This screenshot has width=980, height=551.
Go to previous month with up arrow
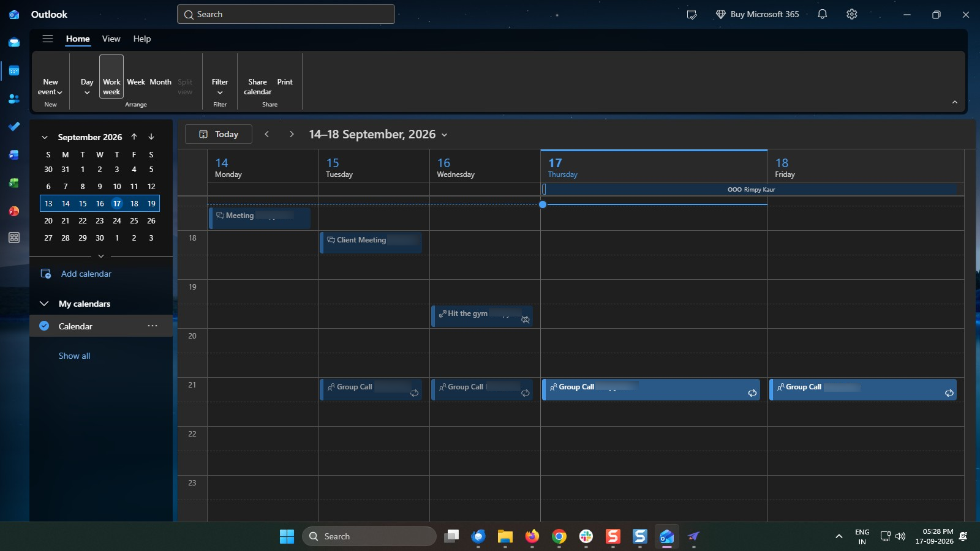[x=134, y=137]
